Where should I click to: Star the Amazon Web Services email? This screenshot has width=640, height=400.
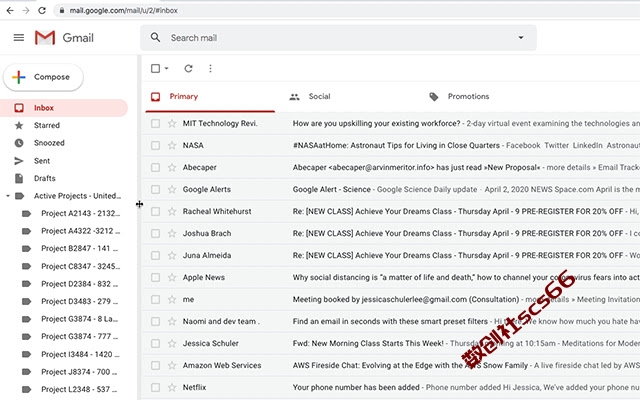point(172,365)
